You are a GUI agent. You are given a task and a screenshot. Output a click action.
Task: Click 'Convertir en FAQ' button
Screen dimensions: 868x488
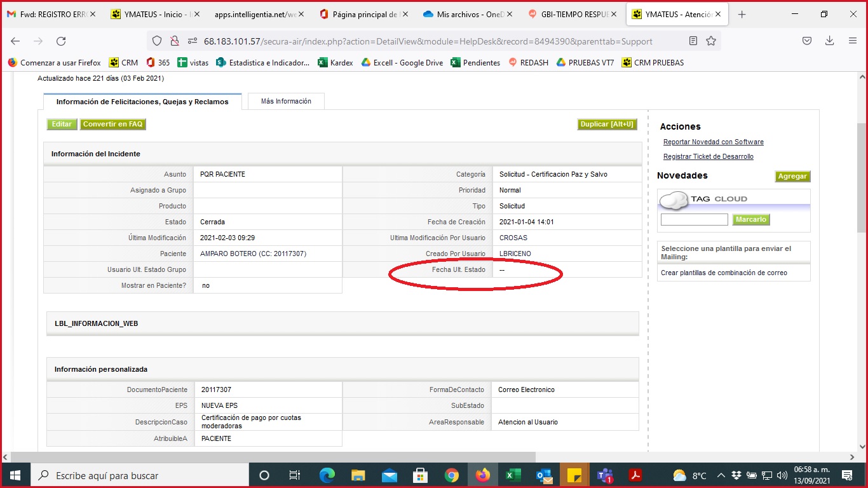pos(113,125)
